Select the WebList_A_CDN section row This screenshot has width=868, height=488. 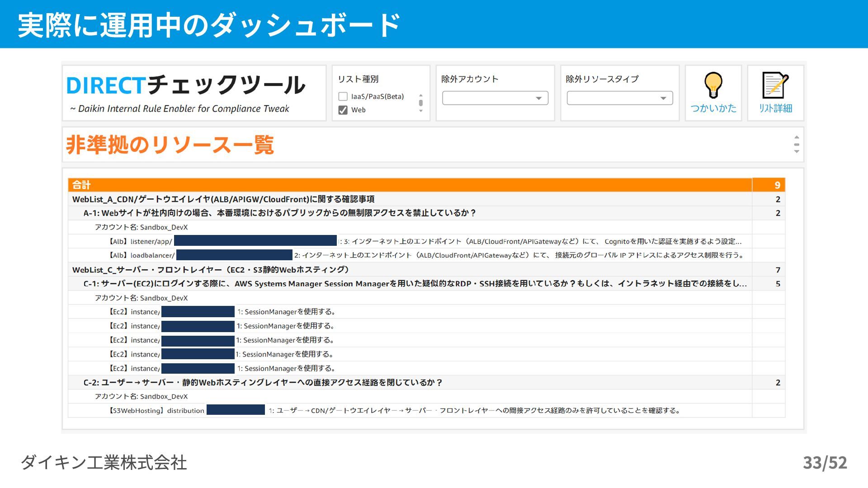coord(223,199)
